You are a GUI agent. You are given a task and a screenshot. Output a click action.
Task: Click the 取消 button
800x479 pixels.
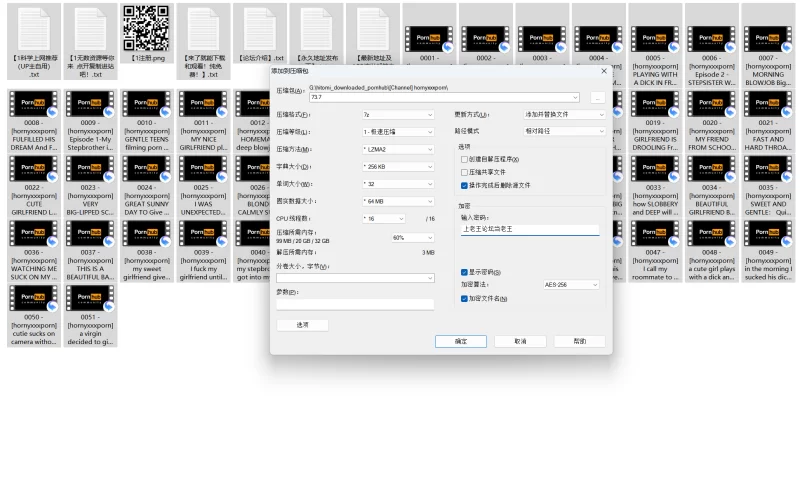[x=520, y=341]
